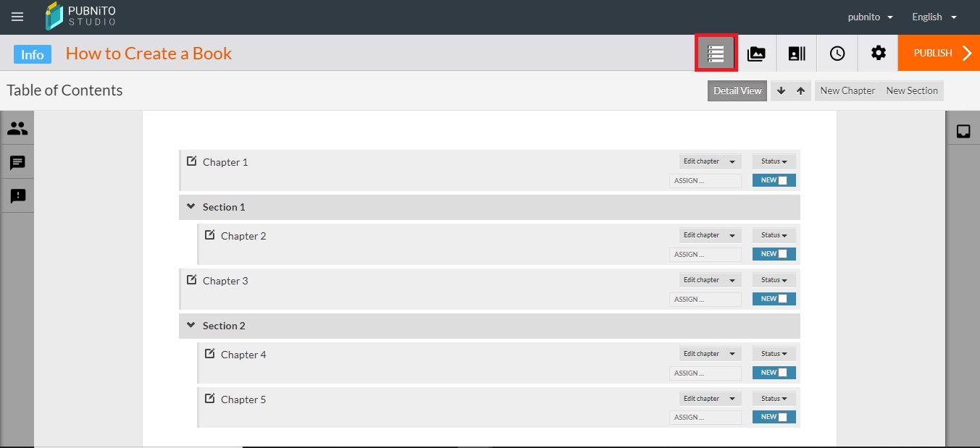Screen dimensions: 980x448
Task: Click the orange PUBLISH button
Action: point(939,53)
